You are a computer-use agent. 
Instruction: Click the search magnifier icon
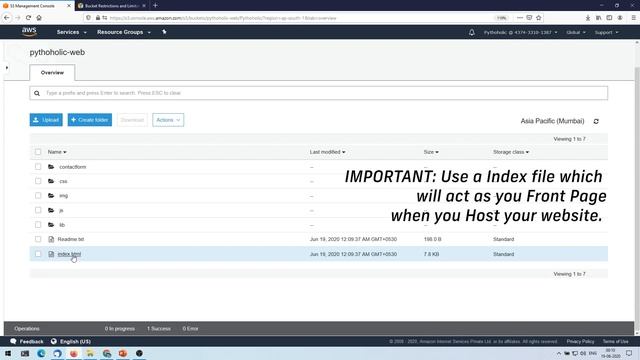click(x=37, y=93)
